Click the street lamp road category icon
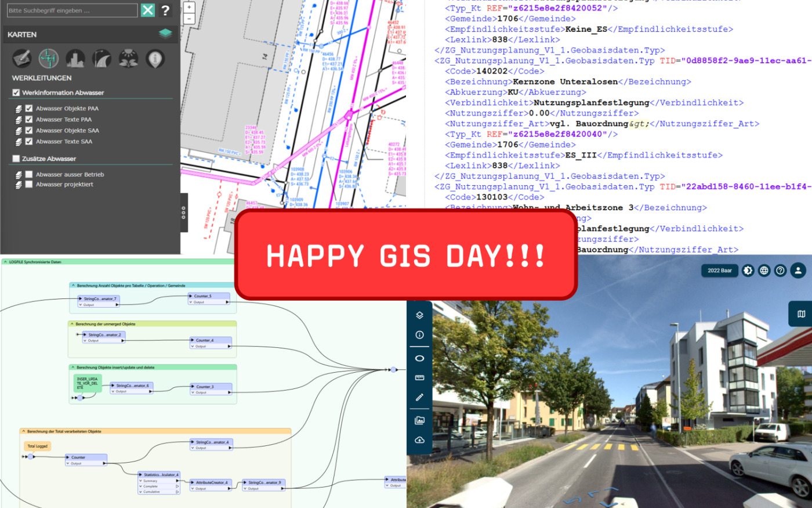The image size is (812, 508). 101,59
